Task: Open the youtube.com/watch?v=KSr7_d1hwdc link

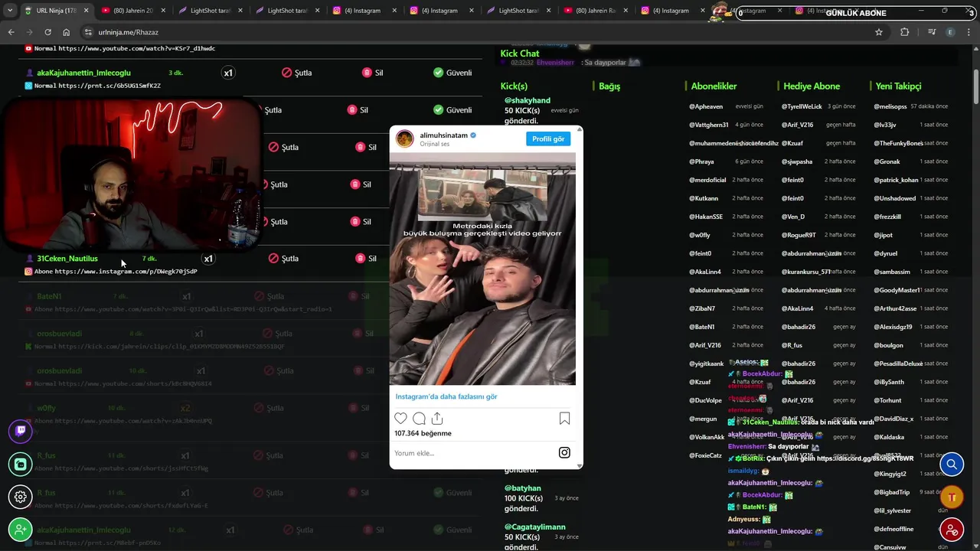Action: point(137,48)
